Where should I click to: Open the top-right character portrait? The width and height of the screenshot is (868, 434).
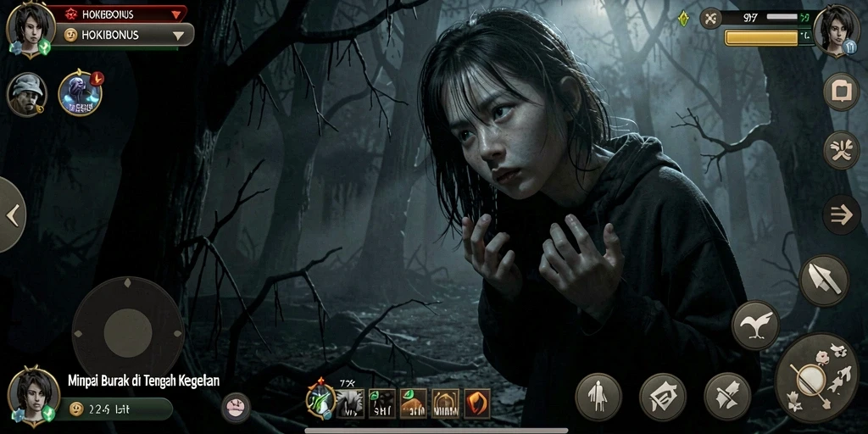tap(837, 30)
